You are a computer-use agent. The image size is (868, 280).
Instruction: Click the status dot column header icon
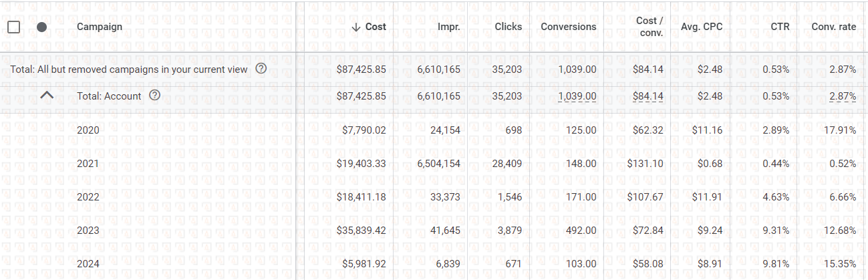(x=41, y=27)
